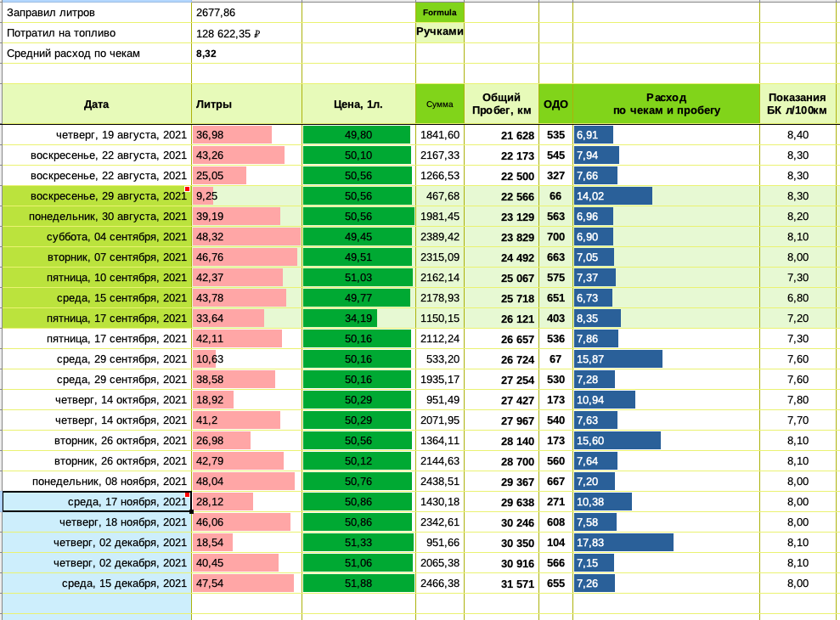Select average consumption value 8,32
The height and width of the screenshot is (620, 840).
point(246,54)
